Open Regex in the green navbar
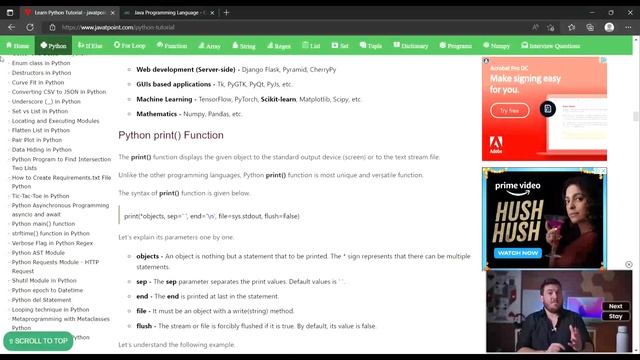Screen dimensions: 640x360 pos(279,46)
